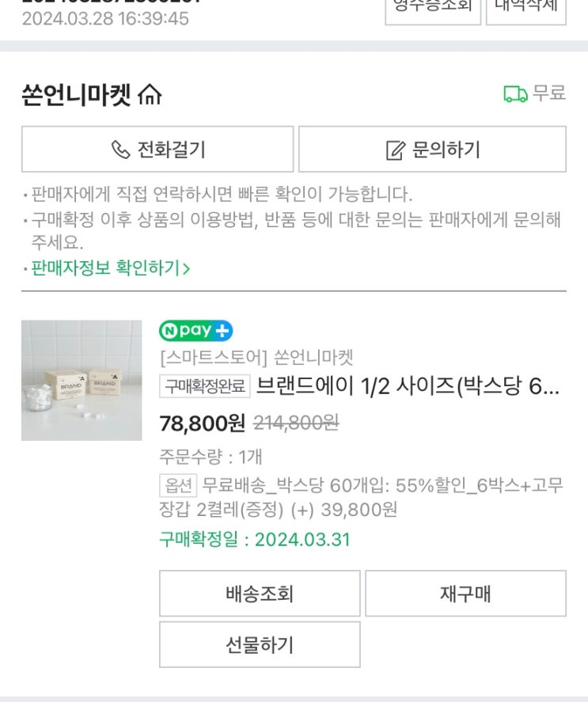Open the product thumbnail image
This screenshot has height=702, width=588.
coord(82,381)
